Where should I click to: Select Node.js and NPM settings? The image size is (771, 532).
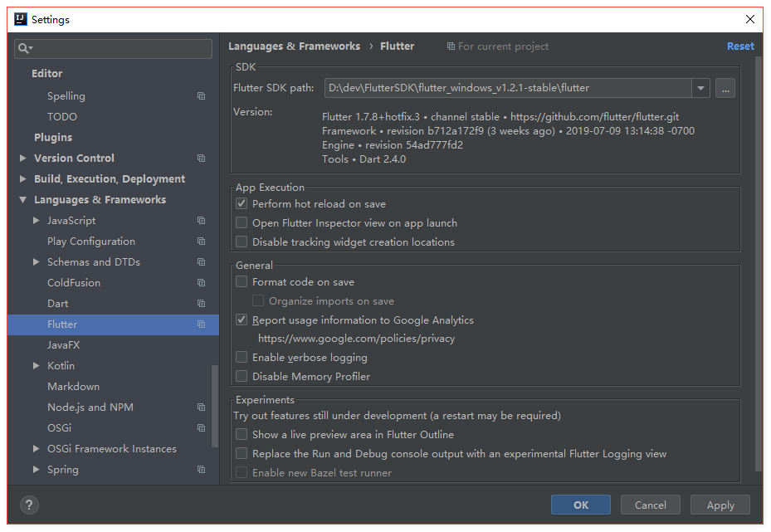[x=90, y=408]
